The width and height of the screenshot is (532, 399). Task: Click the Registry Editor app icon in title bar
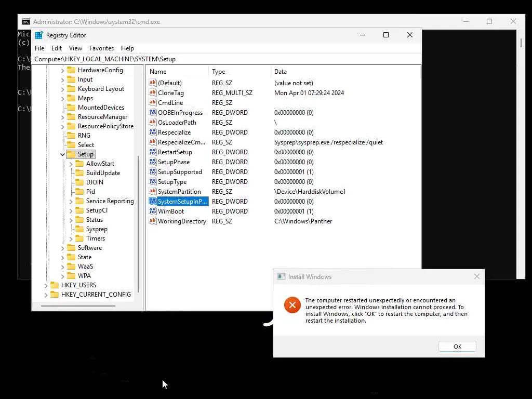[x=39, y=35]
